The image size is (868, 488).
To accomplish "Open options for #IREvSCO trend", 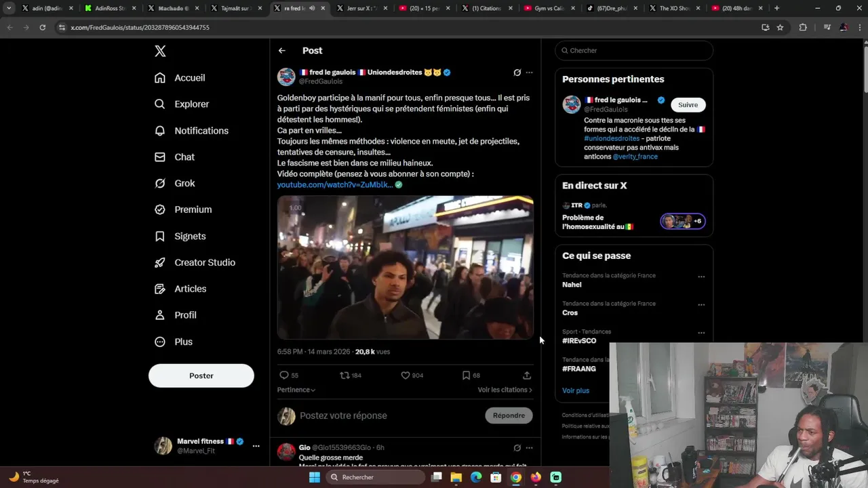I will pyautogui.click(x=701, y=333).
